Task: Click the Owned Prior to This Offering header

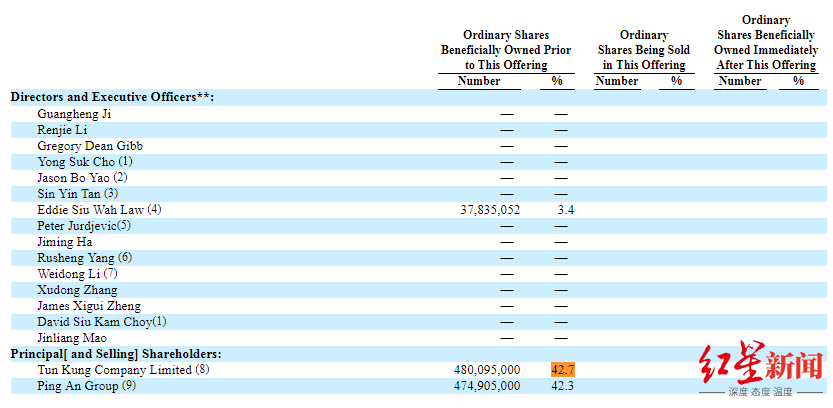Action: click(506, 50)
